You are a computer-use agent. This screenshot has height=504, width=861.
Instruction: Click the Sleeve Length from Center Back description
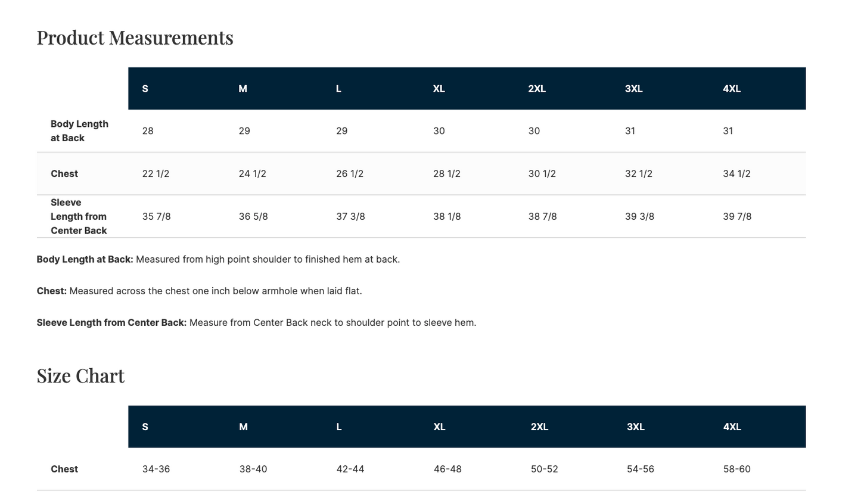pos(256,323)
